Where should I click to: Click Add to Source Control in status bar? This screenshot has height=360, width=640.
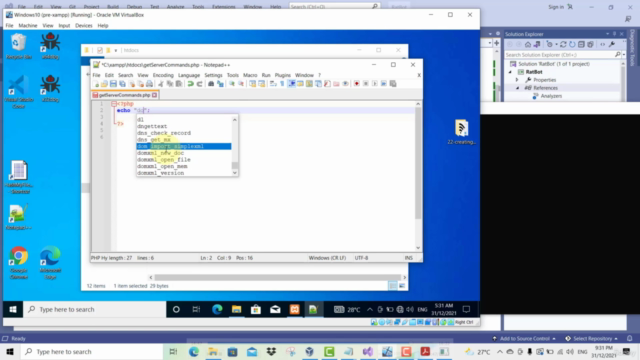pyautogui.click(x=524, y=338)
